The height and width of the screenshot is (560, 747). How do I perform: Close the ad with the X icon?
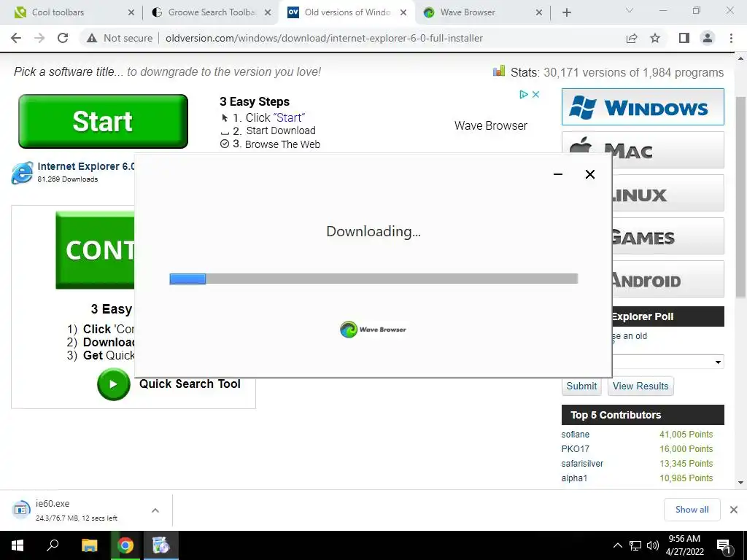point(535,94)
